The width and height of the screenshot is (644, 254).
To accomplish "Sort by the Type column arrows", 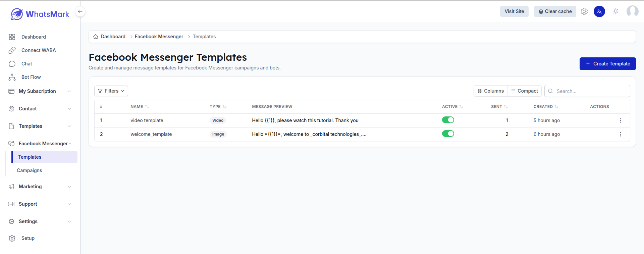I will coord(224,107).
